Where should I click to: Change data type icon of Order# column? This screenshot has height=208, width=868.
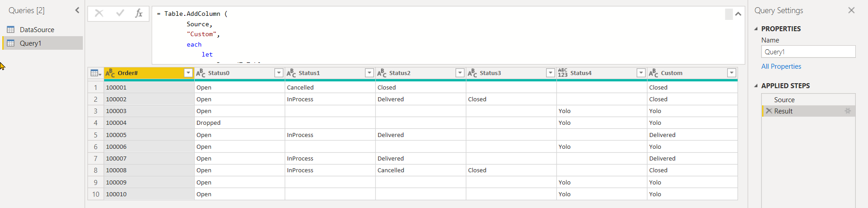click(x=110, y=73)
